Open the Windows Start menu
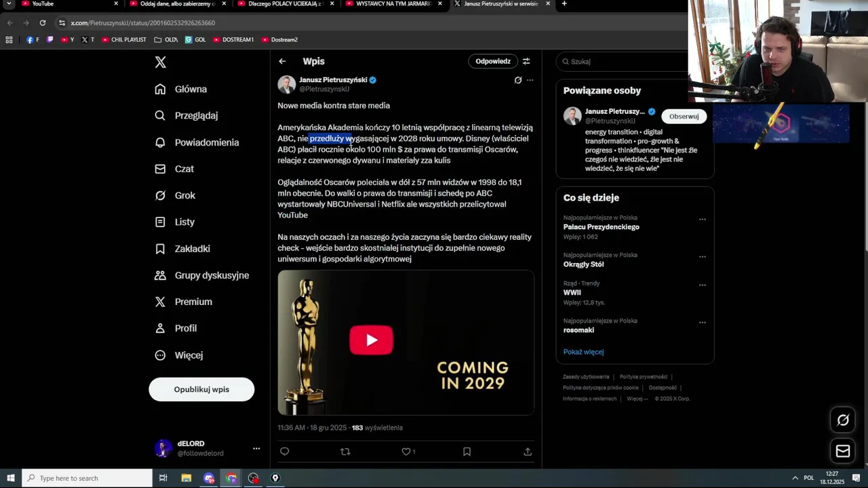868x488 pixels. coord(10,479)
